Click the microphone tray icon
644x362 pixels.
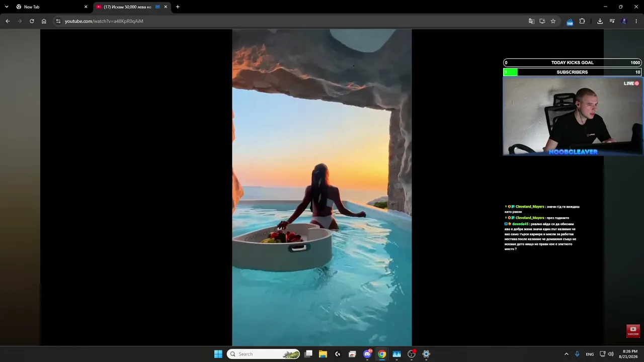tap(577, 354)
